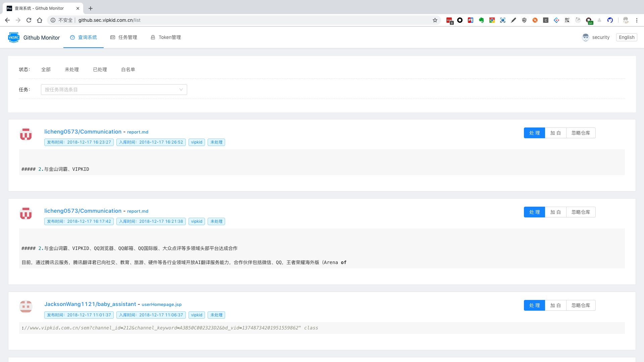Click the security user avatar icon
Screen dimensions: 644x362
(x=586, y=37)
